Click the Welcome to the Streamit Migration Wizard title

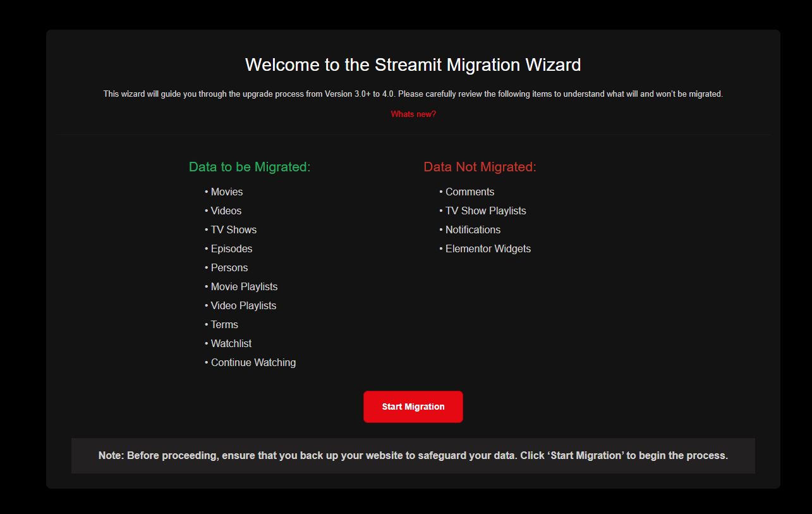413,64
